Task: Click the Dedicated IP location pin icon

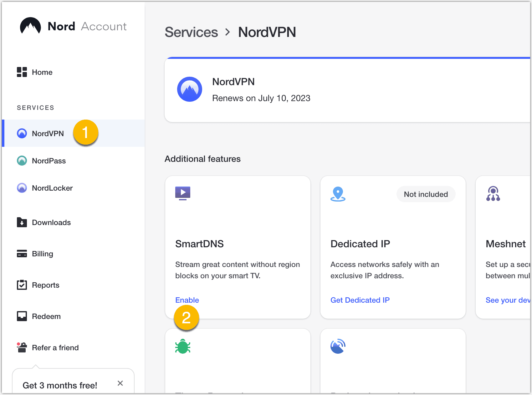Action: tap(338, 194)
